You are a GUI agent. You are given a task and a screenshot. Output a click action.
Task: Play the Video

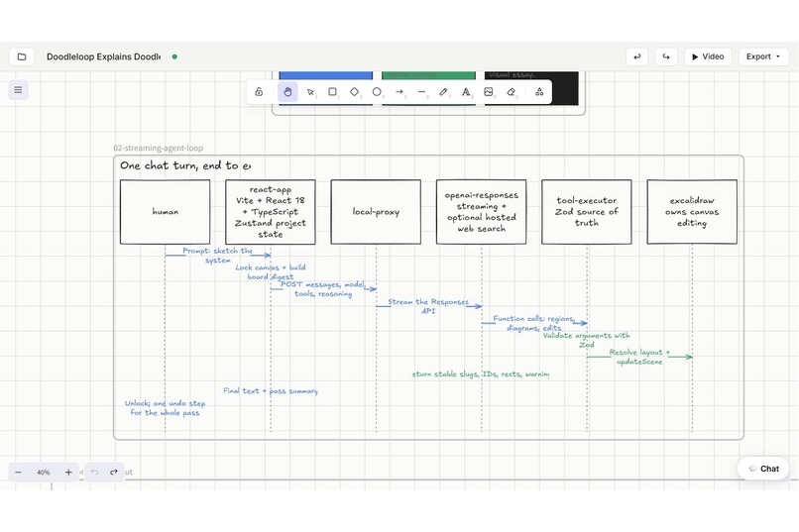(x=708, y=56)
